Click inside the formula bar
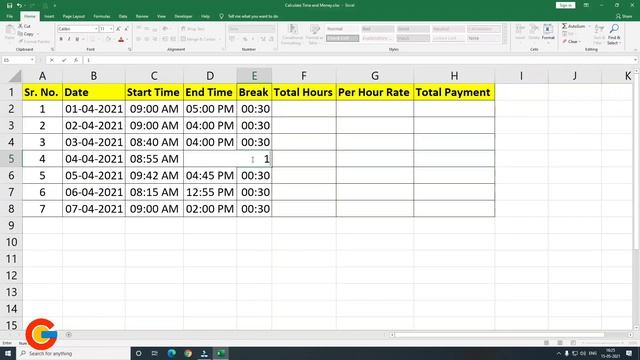 pyautogui.click(x=358, y=60)
